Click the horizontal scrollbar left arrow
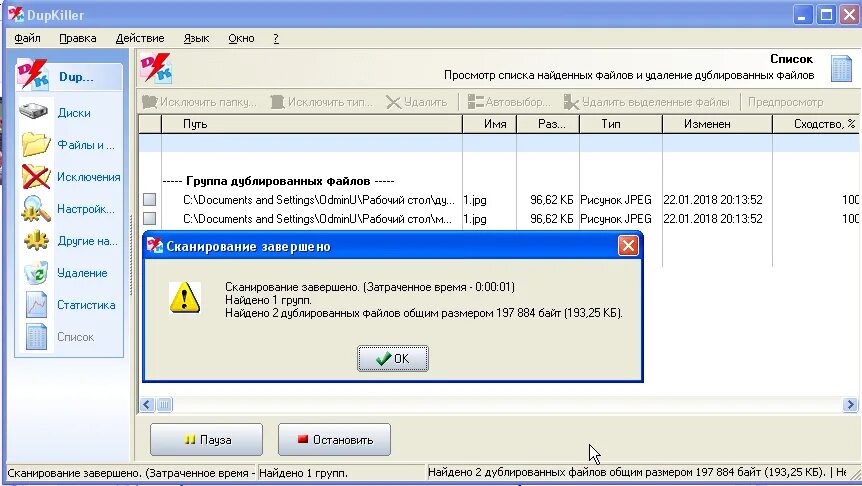Image resolution: width=862 pixels, height=486 pixels. click(x=147, y=405)
